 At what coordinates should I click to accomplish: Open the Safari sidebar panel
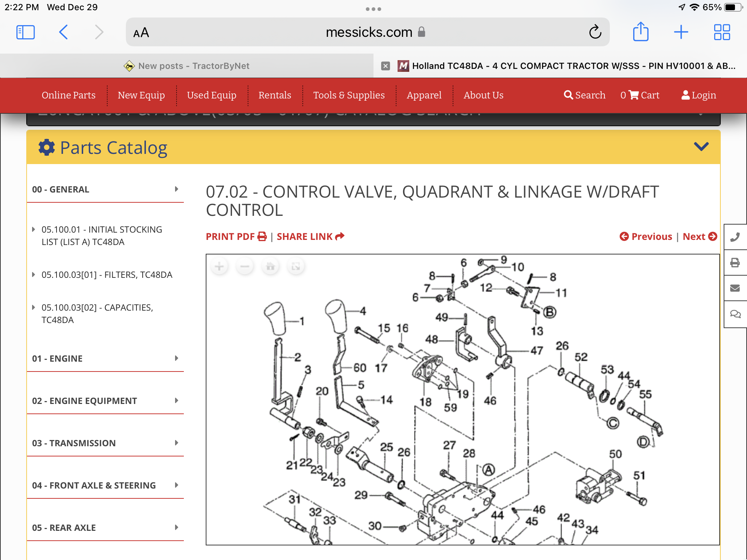tap(26, 32)
